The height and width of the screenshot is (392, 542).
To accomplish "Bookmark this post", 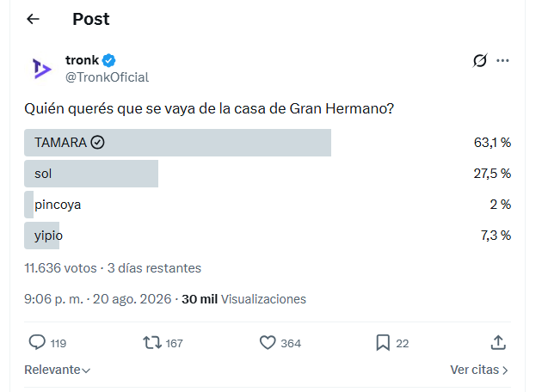I will [x=383, y=343].
